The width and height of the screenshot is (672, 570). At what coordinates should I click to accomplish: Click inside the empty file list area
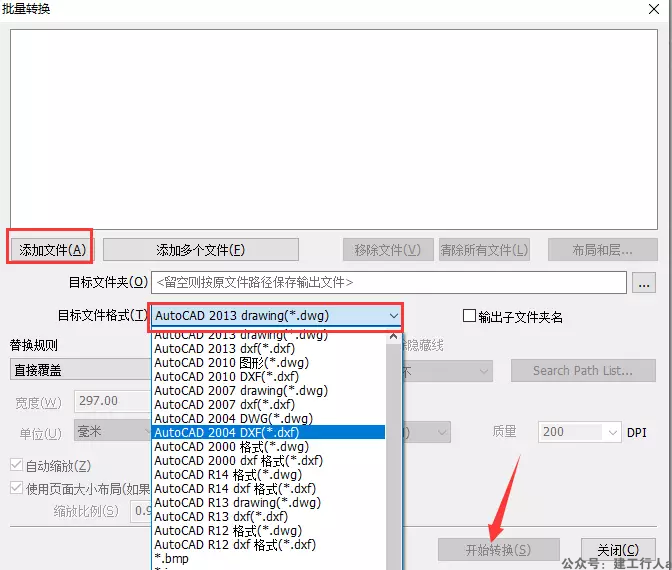coord(334,129)
